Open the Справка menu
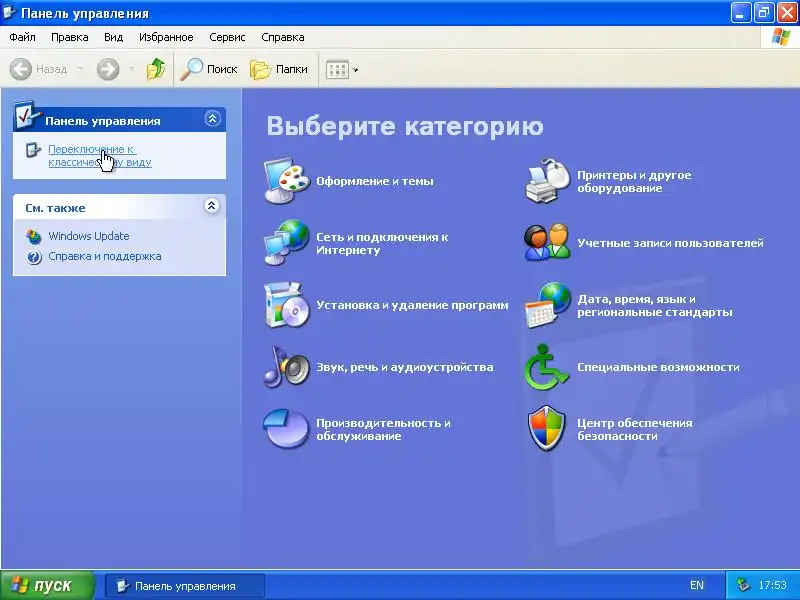This screenshot has height=600, width=800. coord(283,37)
